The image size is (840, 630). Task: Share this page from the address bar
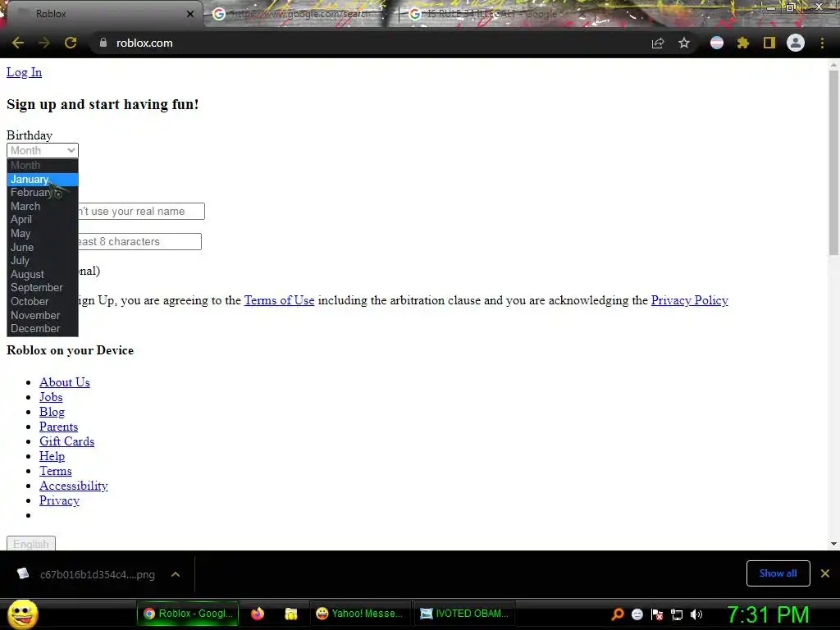click(658, 43)
